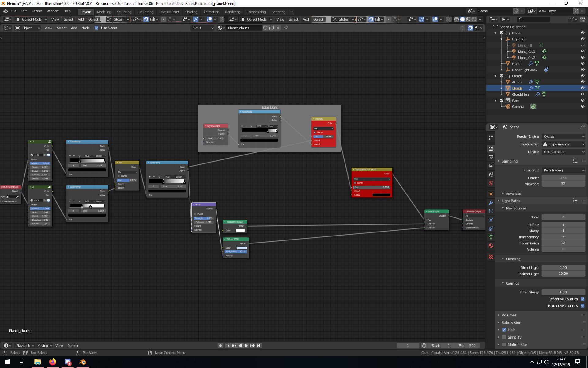Open the Slot 1 dropdown
The width and height of the screenshot is (588, 368).
click(202, 28)
